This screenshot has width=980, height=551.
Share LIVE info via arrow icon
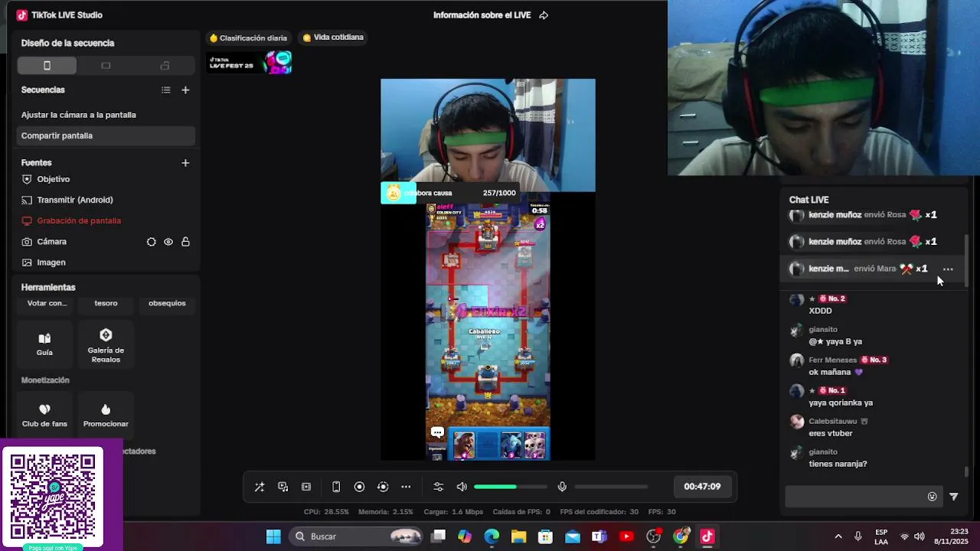click(x=544, y=15)
